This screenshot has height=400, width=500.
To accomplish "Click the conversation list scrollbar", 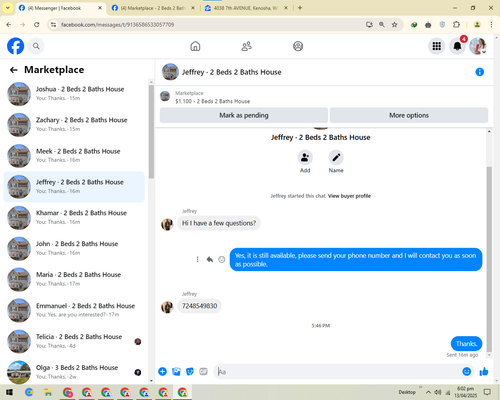I will (x=151, y=132).
